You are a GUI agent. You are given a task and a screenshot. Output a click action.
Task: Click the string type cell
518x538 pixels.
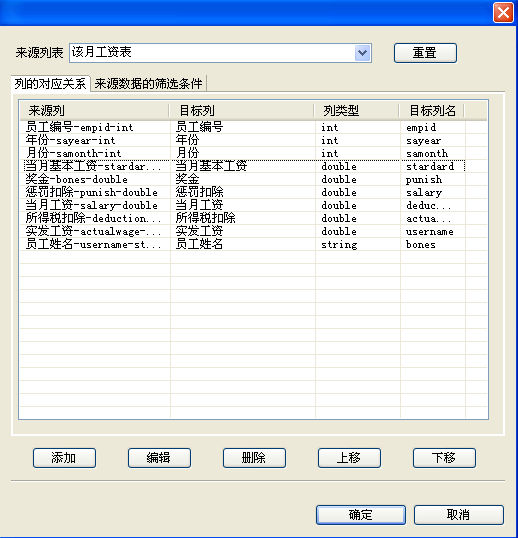[x=339, y=245]
